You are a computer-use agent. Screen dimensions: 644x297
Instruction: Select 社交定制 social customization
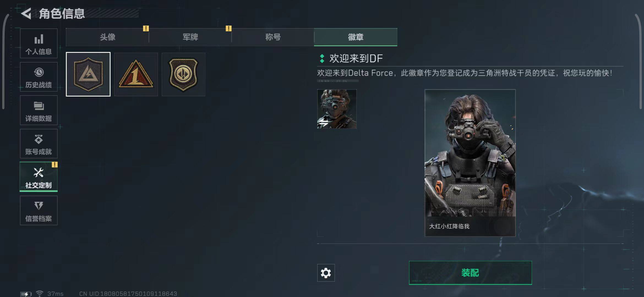[x=39, y=177]
